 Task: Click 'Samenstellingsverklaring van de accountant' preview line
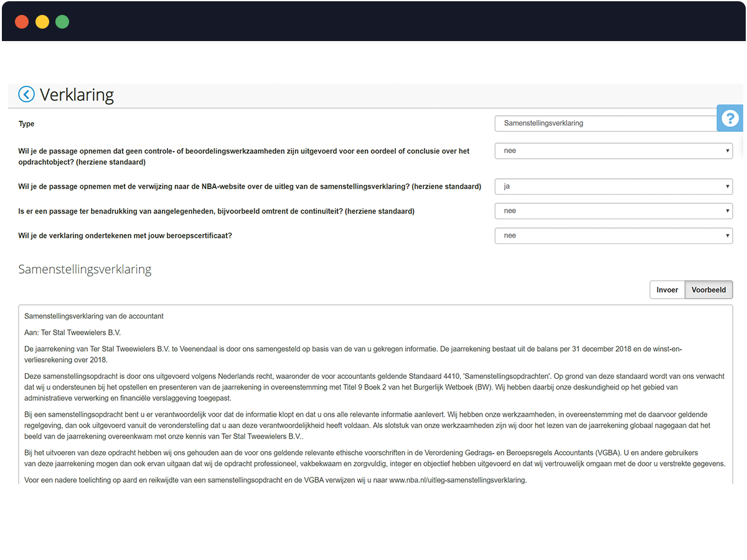(94, 316)
